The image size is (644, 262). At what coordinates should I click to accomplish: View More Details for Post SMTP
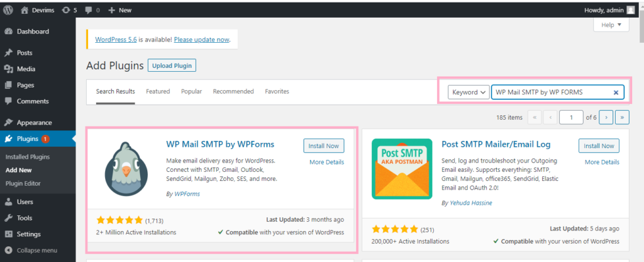tap(602, 162)
